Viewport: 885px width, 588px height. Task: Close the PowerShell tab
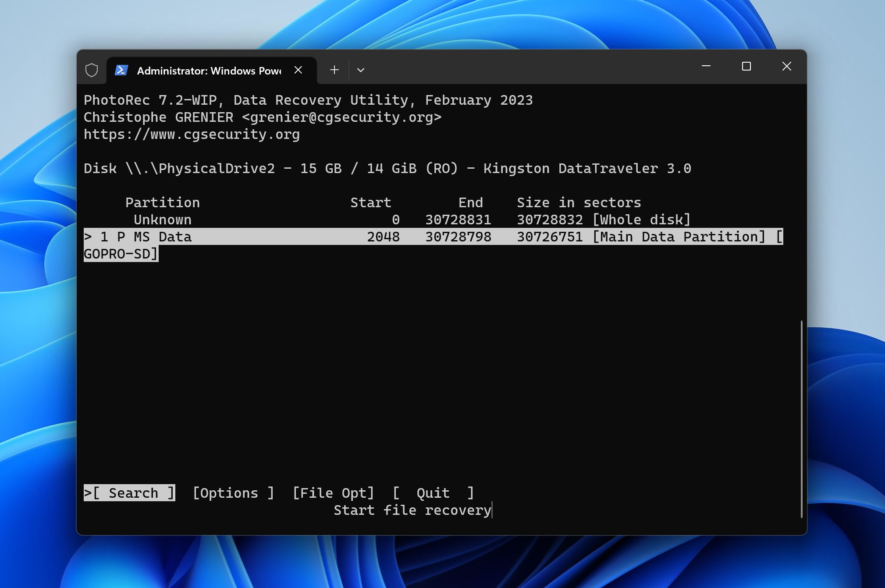click(x=298, y=70)
